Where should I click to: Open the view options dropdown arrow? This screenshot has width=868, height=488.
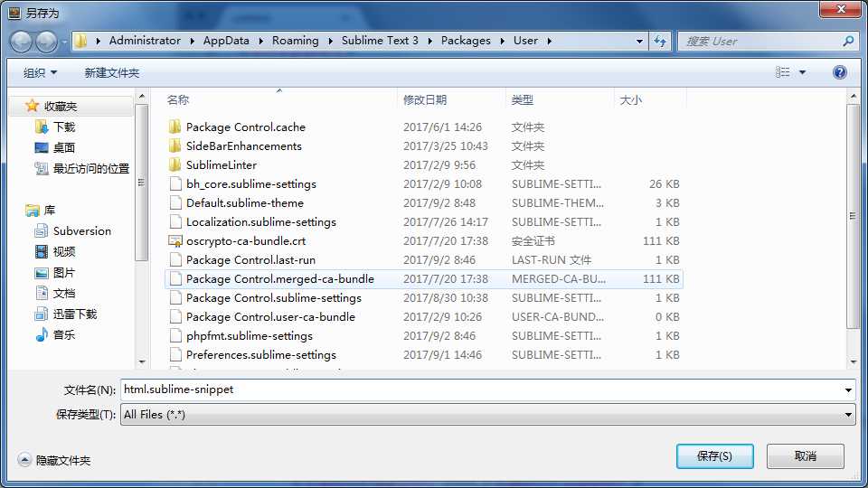click(802, 72)
